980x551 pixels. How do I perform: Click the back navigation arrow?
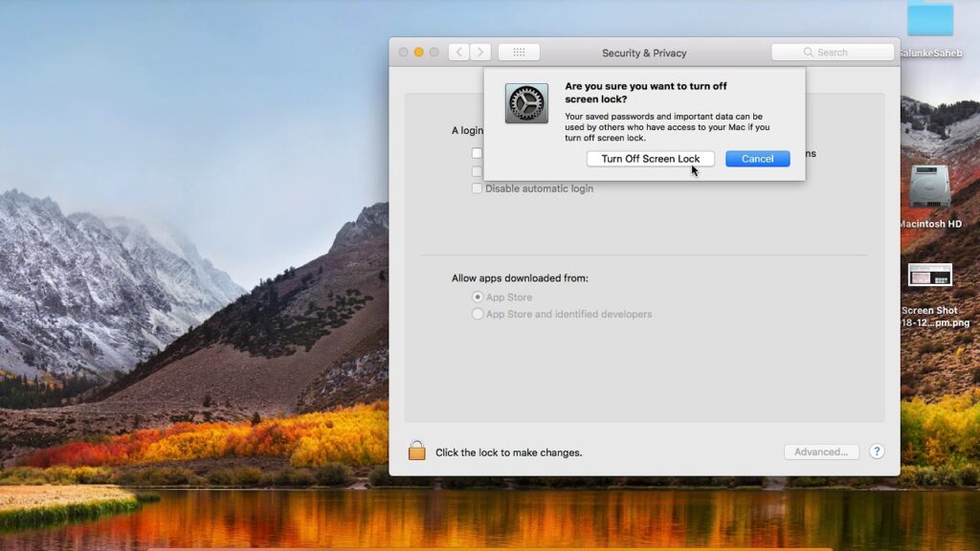point(458,52)
